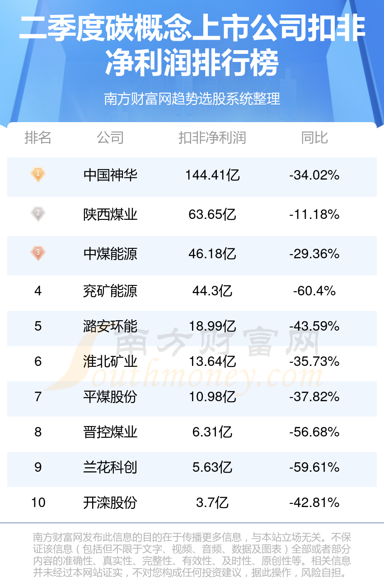Click the 扣非净利润 column header
Viewport: 384px width, 588px height.
tap(212, 138)
